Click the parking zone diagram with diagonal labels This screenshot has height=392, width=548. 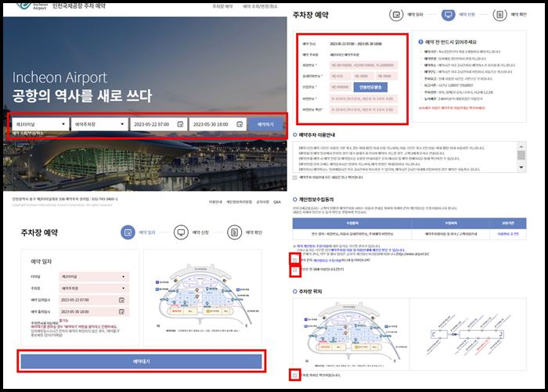pyautogui.click(x=468, y=334)
